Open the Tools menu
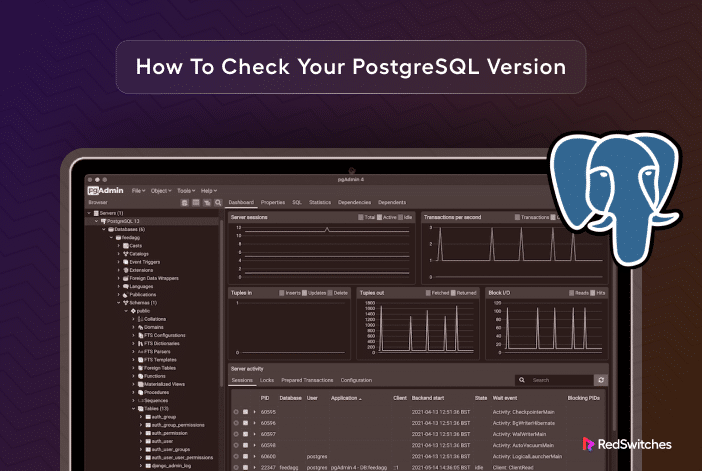Viewport: 702px width, 471px height. click(x=186, y=191)
